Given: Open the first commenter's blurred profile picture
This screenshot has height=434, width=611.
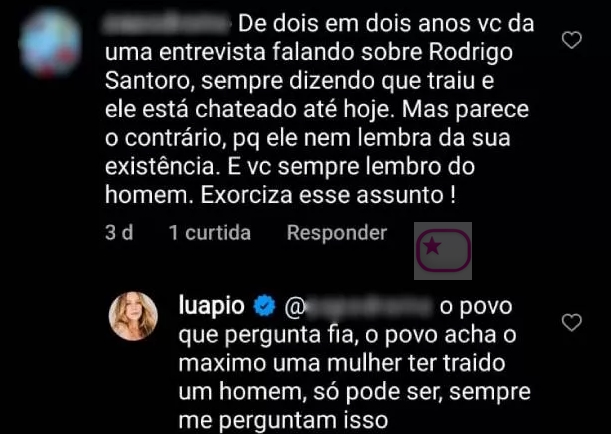Looking at the screenshot, I should click(50, 44).
